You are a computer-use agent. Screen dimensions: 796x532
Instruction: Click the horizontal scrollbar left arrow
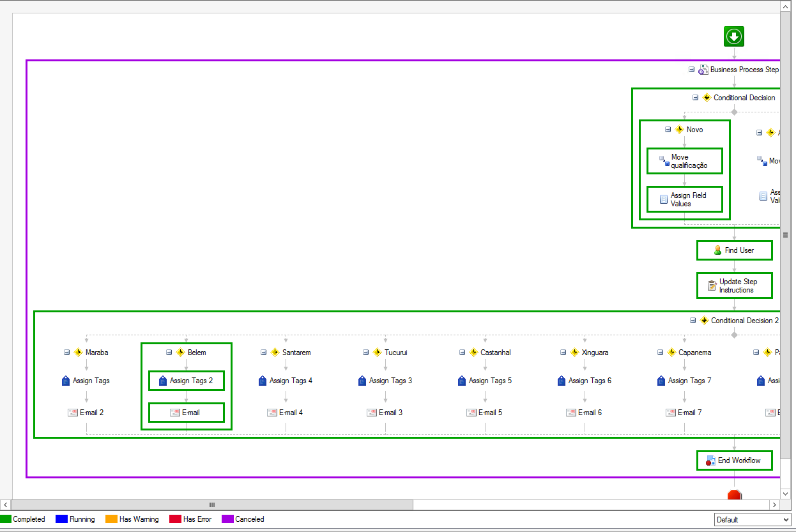coord(6,505)
